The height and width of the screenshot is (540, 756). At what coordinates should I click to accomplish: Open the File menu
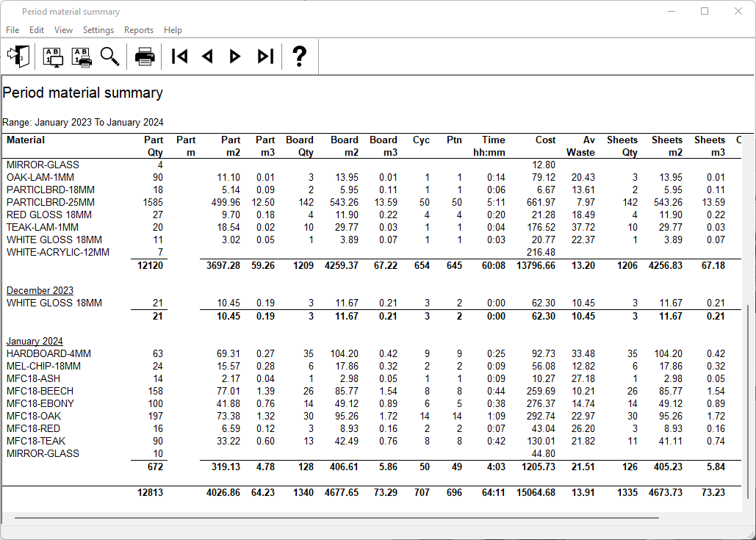click(x=12, y=30)
